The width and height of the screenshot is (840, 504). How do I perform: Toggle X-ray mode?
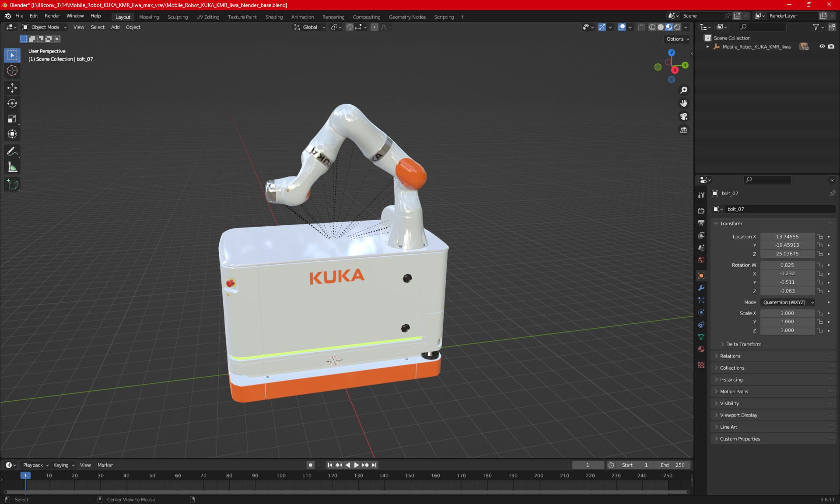click(641, 27)
